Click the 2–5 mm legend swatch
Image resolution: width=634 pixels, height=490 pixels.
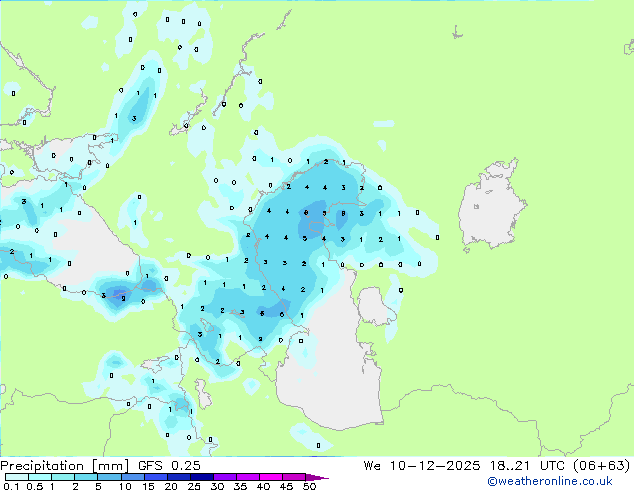tap(86, 477)
